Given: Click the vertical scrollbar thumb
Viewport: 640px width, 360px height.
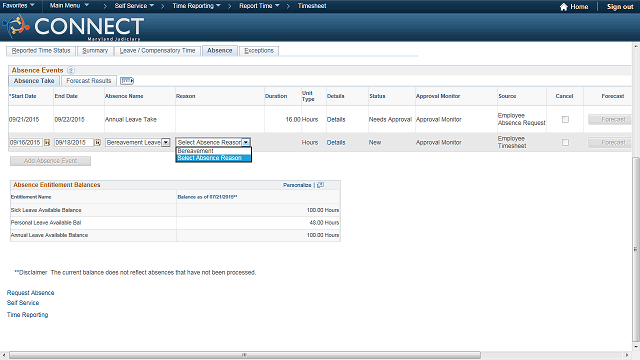Looking at the screenshot, I should [636, 249].
